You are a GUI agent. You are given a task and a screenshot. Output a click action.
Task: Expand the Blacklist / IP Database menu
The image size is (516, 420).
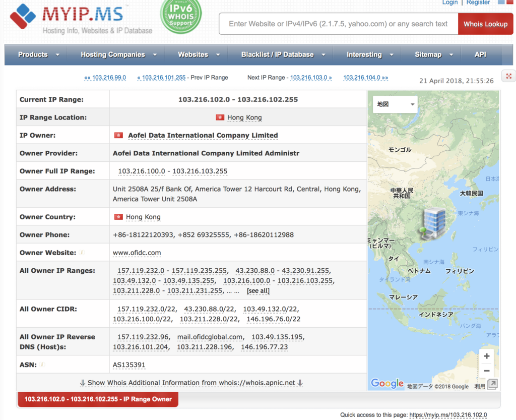[283, 54]
